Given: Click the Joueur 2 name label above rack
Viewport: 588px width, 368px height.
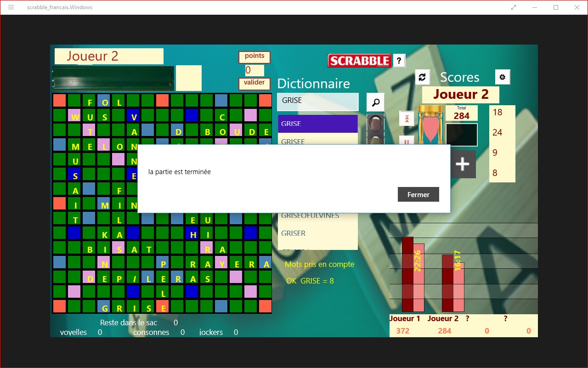Looking at the screenshot, I should point(109,56).
